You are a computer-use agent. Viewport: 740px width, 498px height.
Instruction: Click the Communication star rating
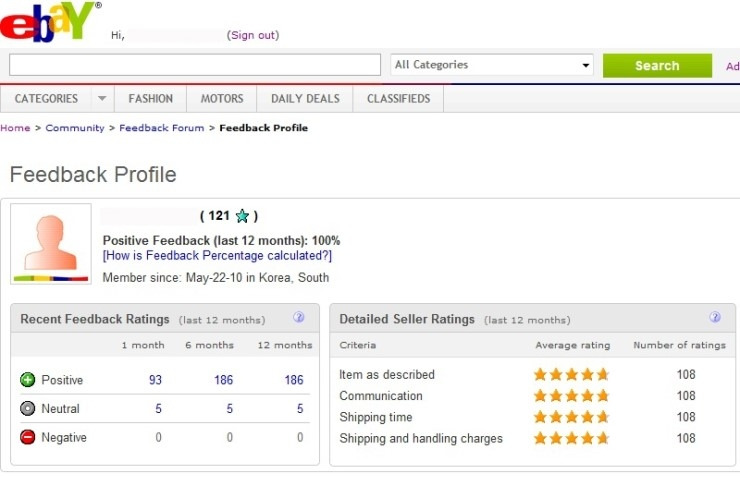pos(571,396)
